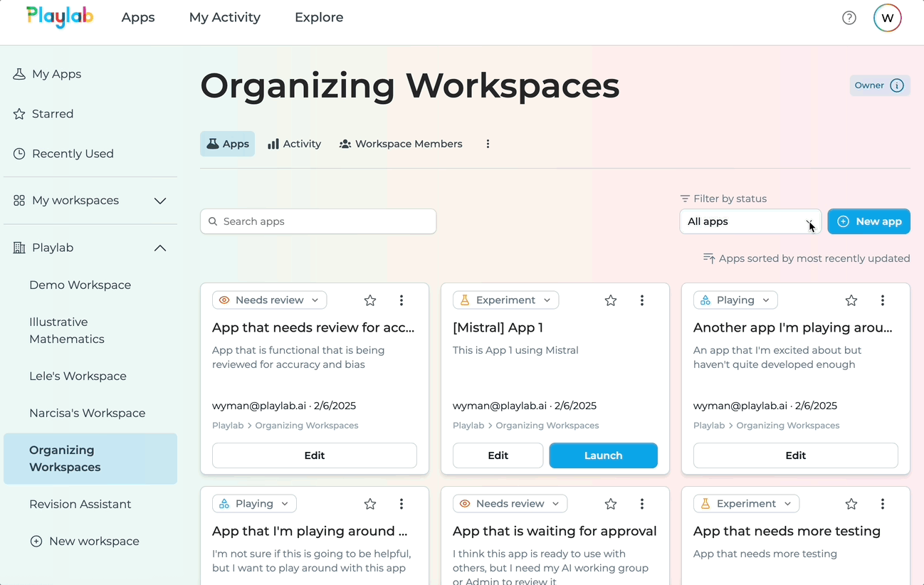924x585 pixels.
Task: Star the App that needs more testing card
Action: [x=851, y=503]
